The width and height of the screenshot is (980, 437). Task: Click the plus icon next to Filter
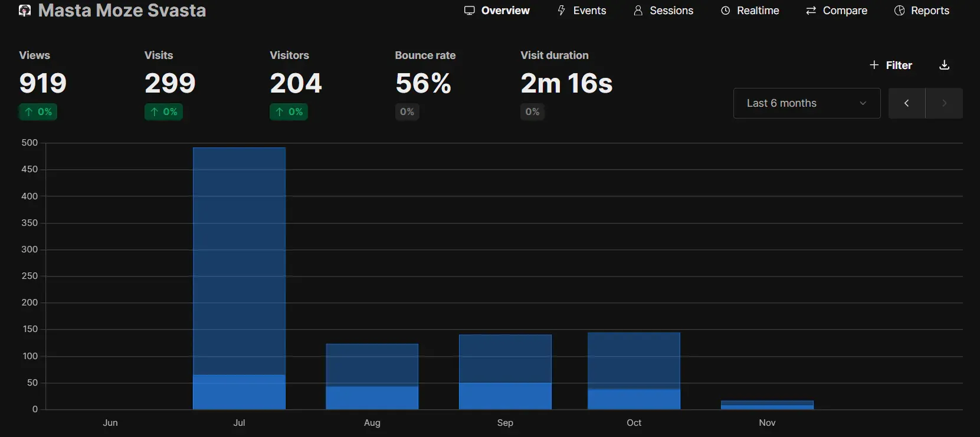pos(874,65)
